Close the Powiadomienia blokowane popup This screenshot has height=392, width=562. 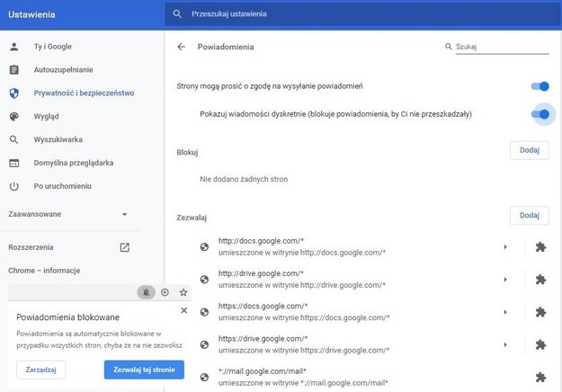(x=183, y=310)
